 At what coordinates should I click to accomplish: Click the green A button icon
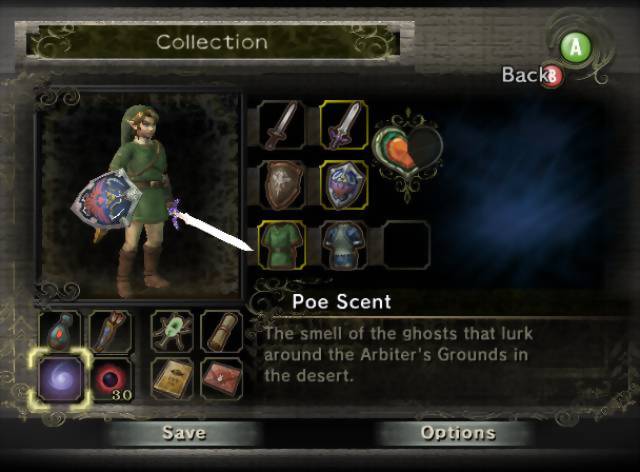coord(576,48)
